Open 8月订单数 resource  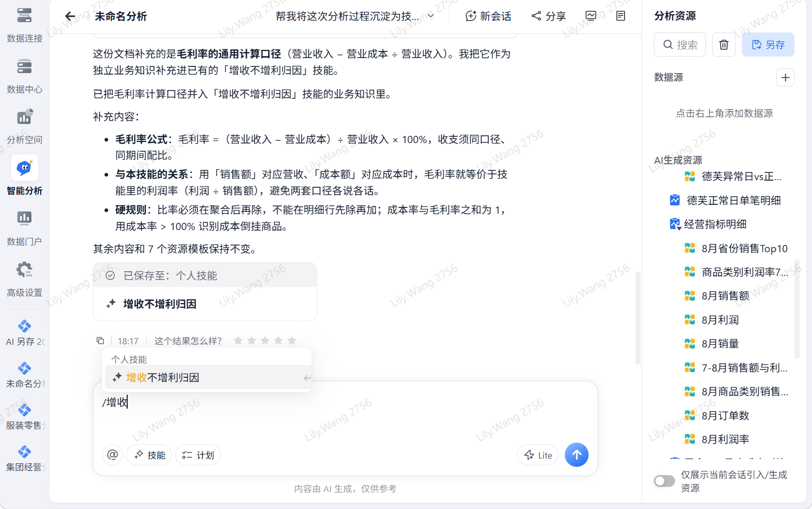(717, 415)
